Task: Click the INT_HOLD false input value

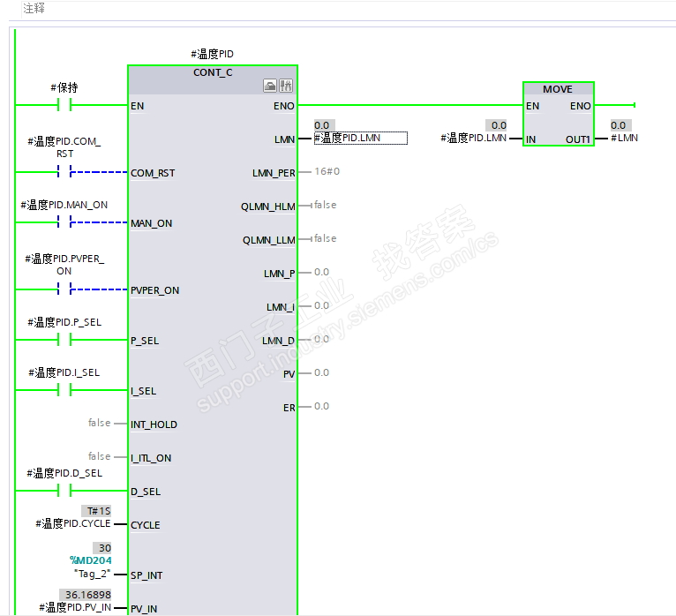Action: (x=99, y=423)
